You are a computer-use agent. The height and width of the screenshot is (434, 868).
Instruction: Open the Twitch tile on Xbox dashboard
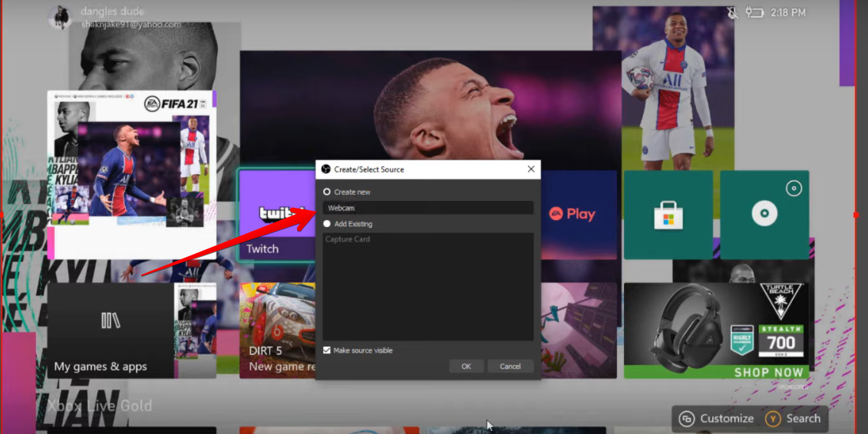[277, 215]
